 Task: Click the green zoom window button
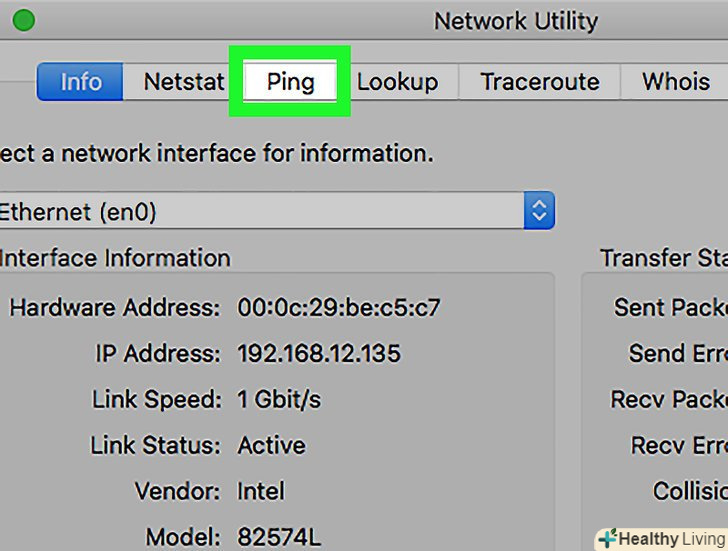click(22, 20)
